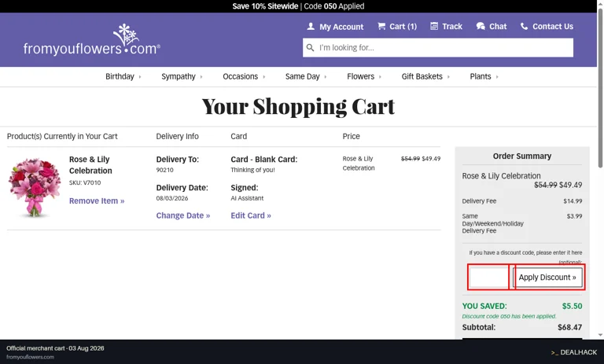Image resolution: width=604 pixels, height=364 pixels.
Task: Open Contact Us page
Action: [x=547, y=27]
